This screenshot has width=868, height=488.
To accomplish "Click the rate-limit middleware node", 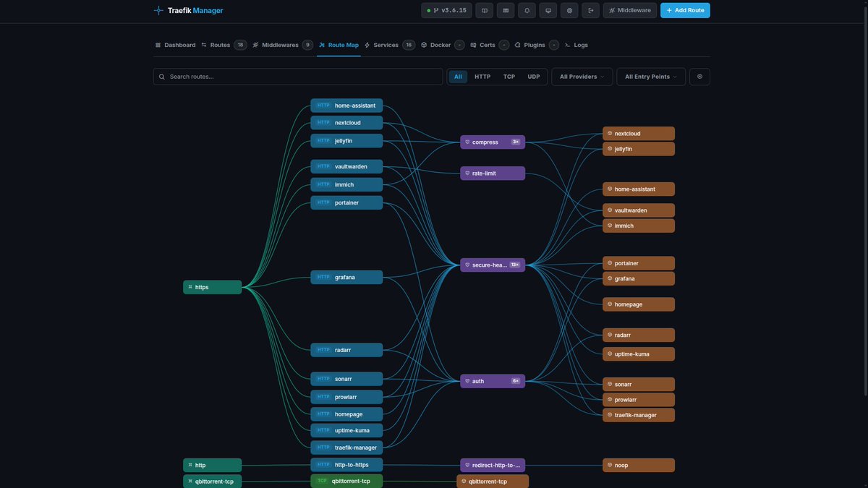I will click(493, 174).
